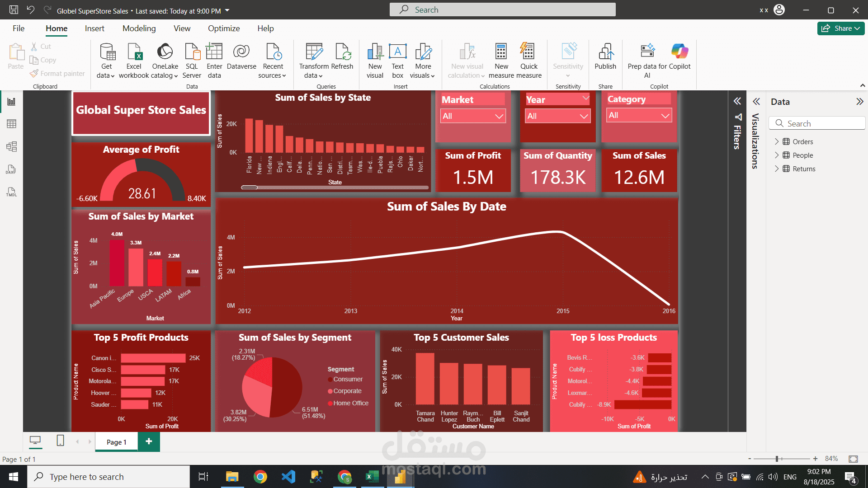
Task: Import data from Excel workbook
Action: [x=134, y=61]
